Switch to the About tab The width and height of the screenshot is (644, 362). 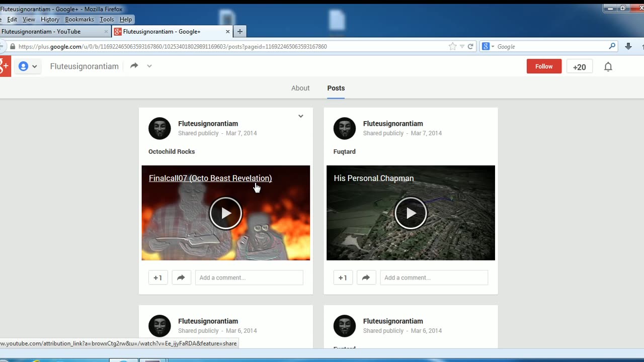pyautogui.click(x=300, y=88)
